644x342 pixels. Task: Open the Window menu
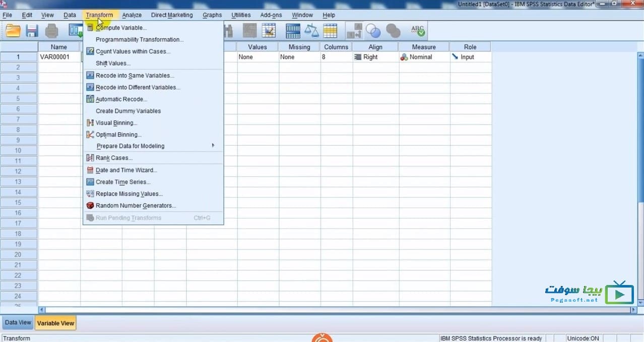[302, 15]
